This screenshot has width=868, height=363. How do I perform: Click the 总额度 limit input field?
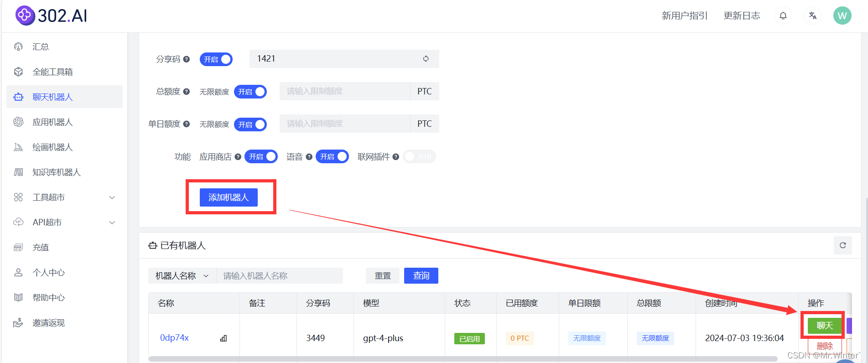345,91
